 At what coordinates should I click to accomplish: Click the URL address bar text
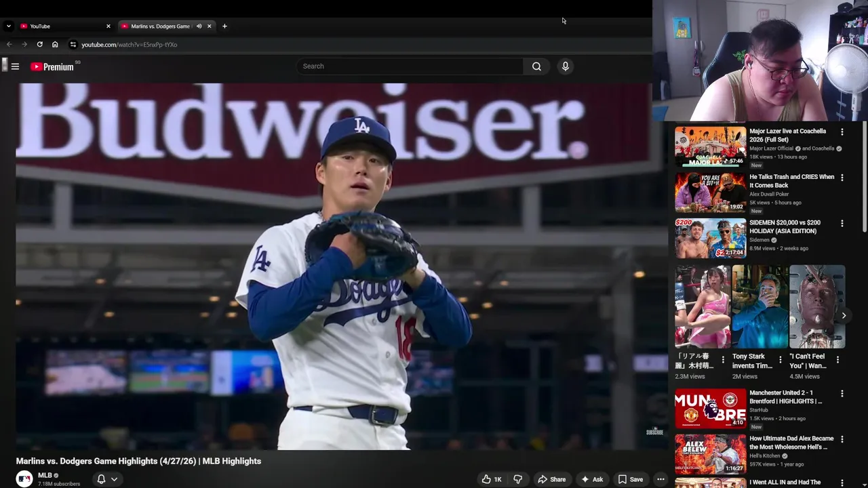pos(129,45)
